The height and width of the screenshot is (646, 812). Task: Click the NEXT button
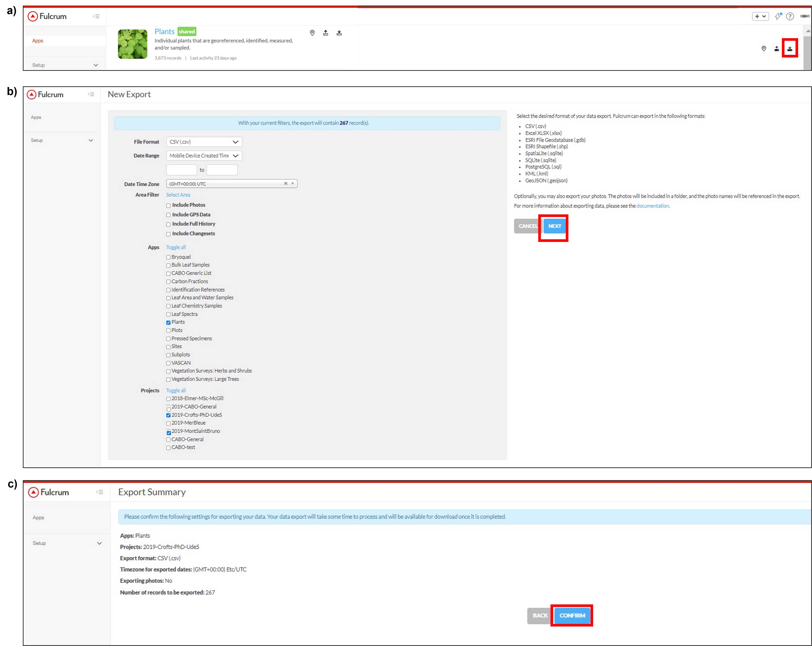[x=555, y=226]
